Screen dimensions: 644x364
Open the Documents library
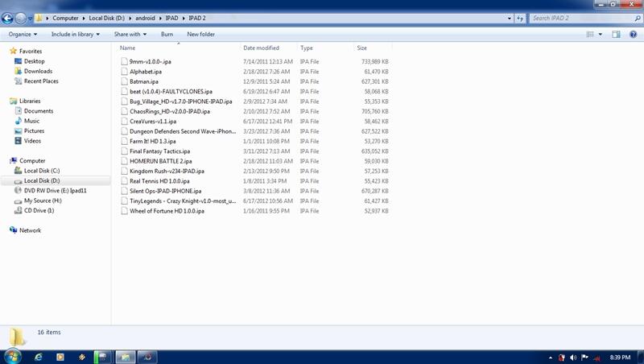[x=38, y=111]
